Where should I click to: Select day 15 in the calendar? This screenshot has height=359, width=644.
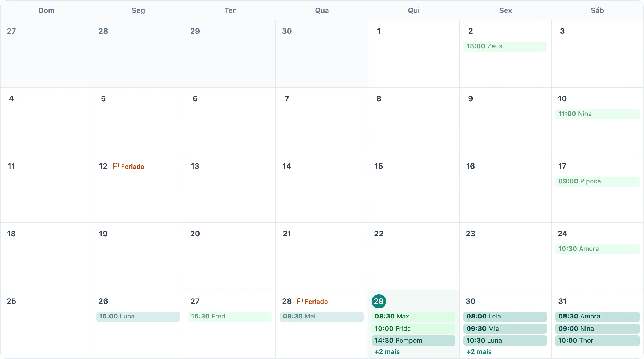(379, 166)
